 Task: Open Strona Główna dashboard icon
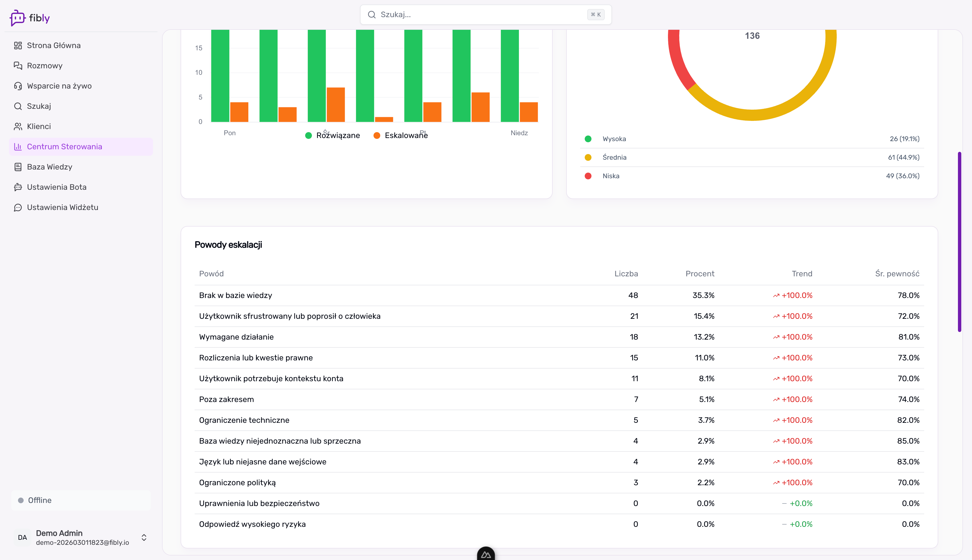[x=18, y=45]
